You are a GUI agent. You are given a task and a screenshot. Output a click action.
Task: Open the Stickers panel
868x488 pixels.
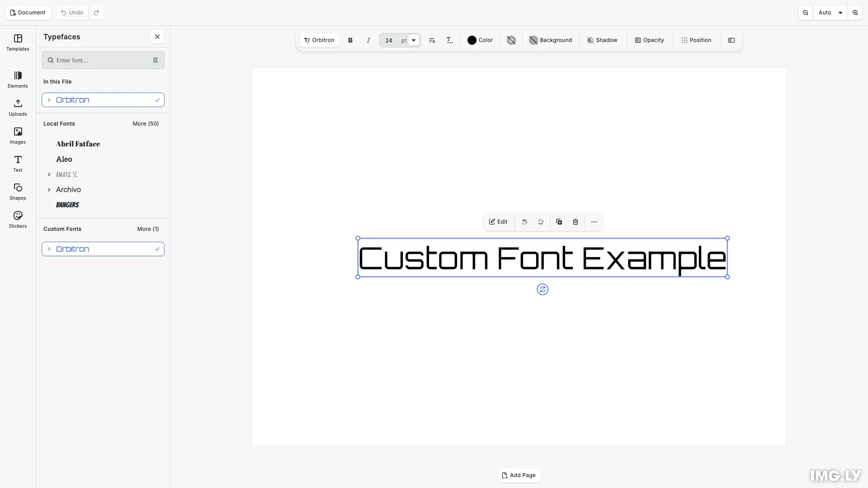18,220
